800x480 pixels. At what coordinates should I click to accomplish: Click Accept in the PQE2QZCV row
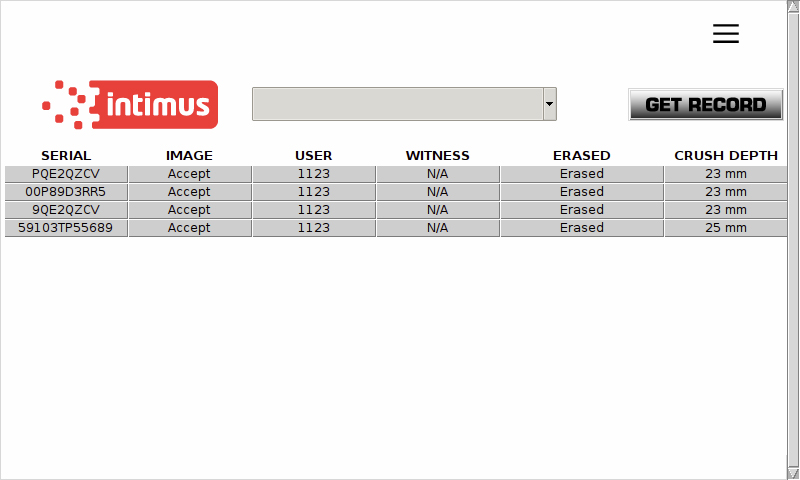click(190, 174)
